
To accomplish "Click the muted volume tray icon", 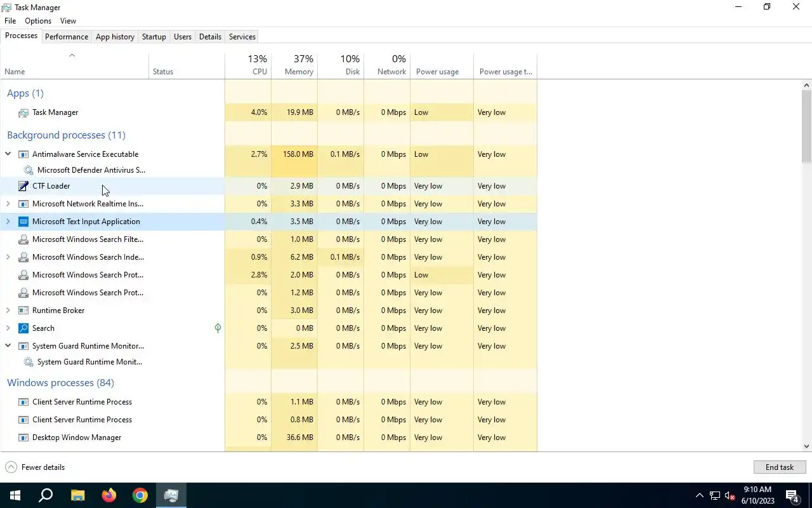I will click(x=730, y=495).
